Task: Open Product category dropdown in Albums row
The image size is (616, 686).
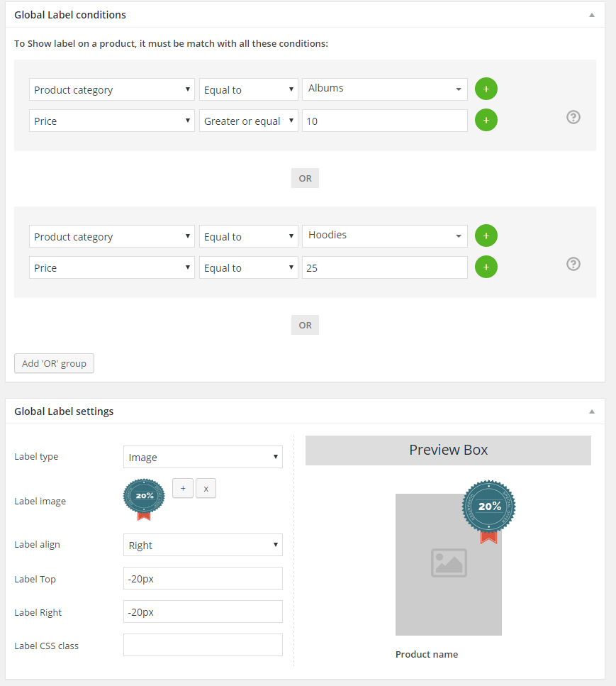Action: pos(111,89)
